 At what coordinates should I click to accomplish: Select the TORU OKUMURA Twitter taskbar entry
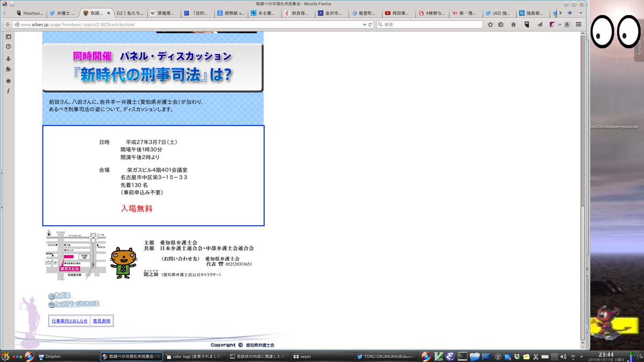pos(387,356)
